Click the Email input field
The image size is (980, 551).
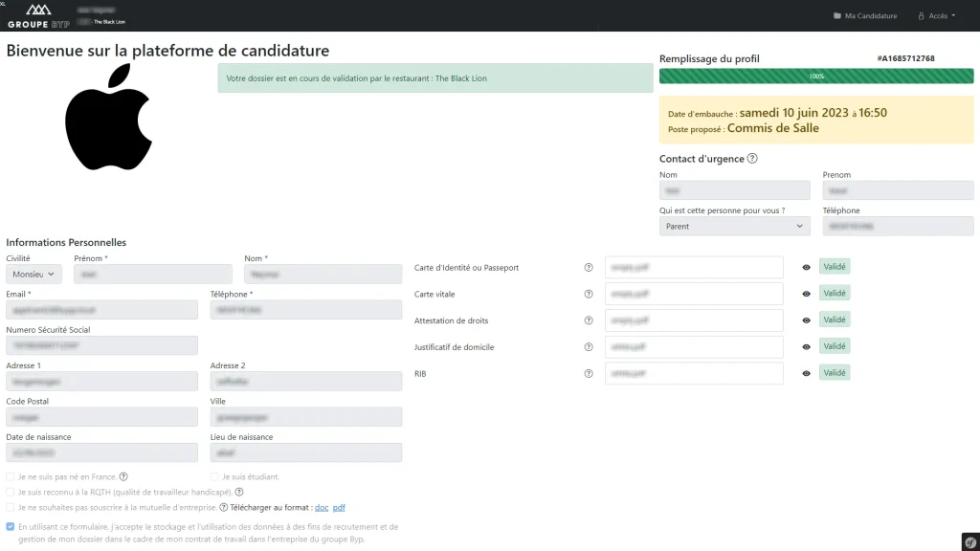point(101,310)
